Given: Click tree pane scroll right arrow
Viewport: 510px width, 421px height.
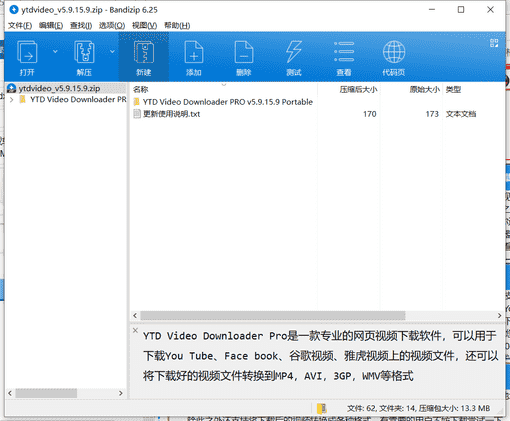Looking at the screenshot, I should 121,393.
